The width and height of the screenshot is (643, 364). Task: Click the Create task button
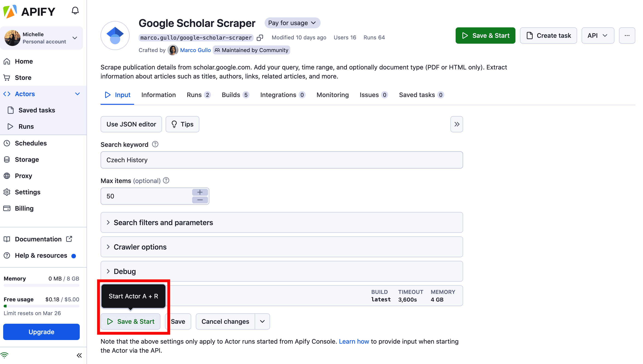pos(548,36)
